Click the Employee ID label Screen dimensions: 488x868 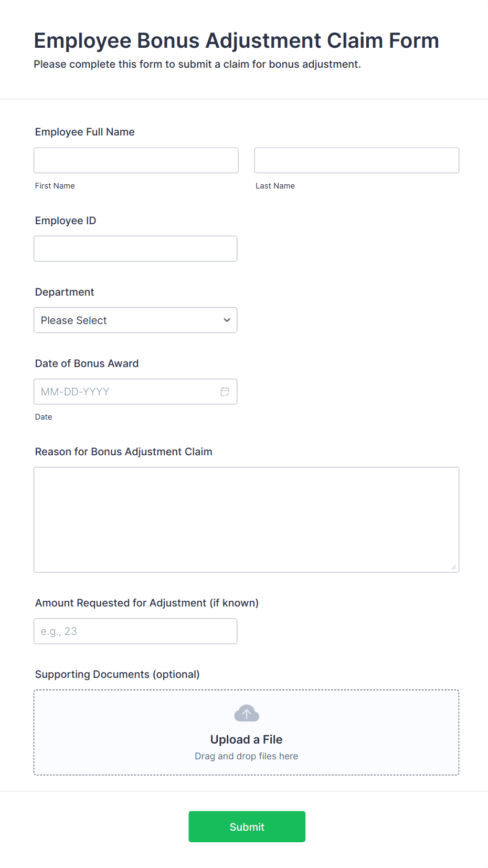click(x=66, y=221)
